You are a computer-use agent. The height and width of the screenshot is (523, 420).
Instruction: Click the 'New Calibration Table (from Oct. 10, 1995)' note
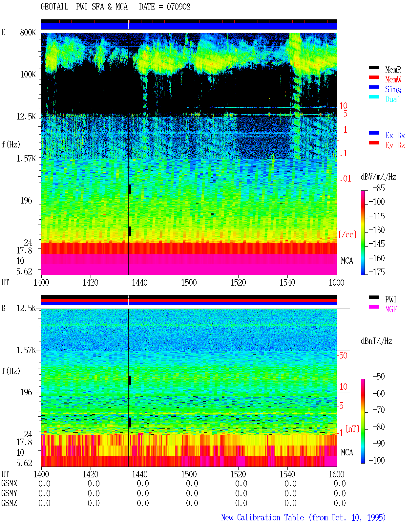pos(304,517)
